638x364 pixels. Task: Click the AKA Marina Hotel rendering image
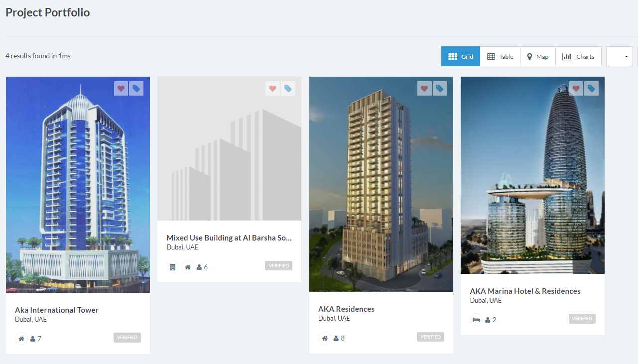tap(532, 175)
